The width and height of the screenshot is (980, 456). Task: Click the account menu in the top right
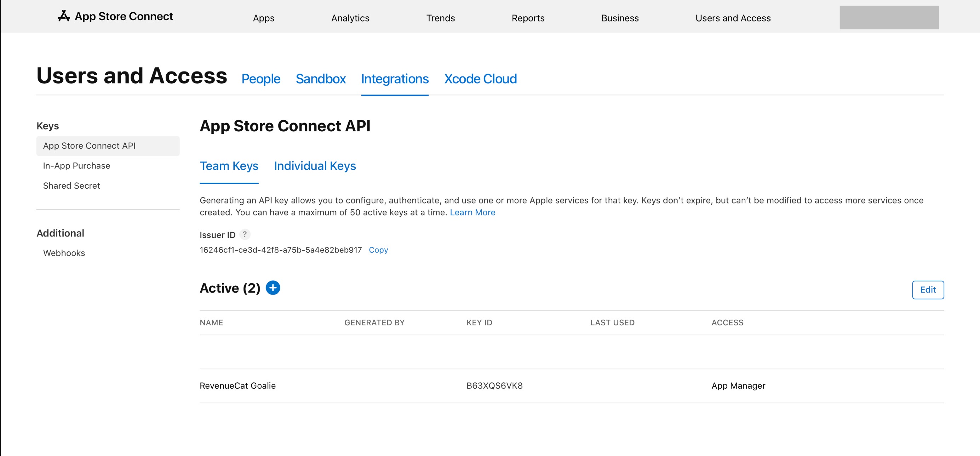click(889, 17)
